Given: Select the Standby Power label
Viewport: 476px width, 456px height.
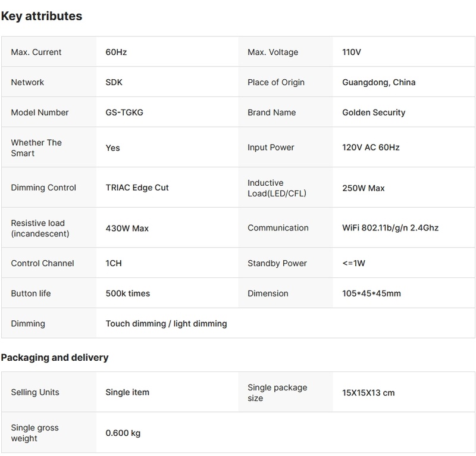Looking at the screenshot, I should 276,263.
